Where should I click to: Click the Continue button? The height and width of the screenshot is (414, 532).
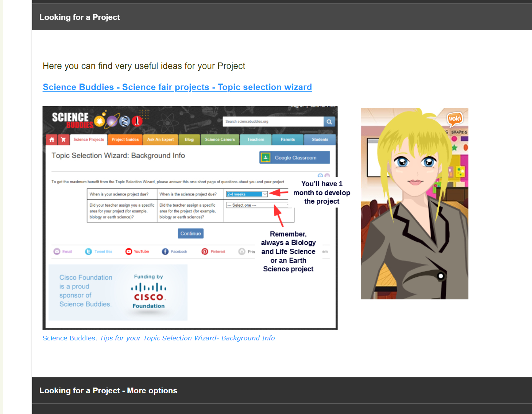(191, 233)
